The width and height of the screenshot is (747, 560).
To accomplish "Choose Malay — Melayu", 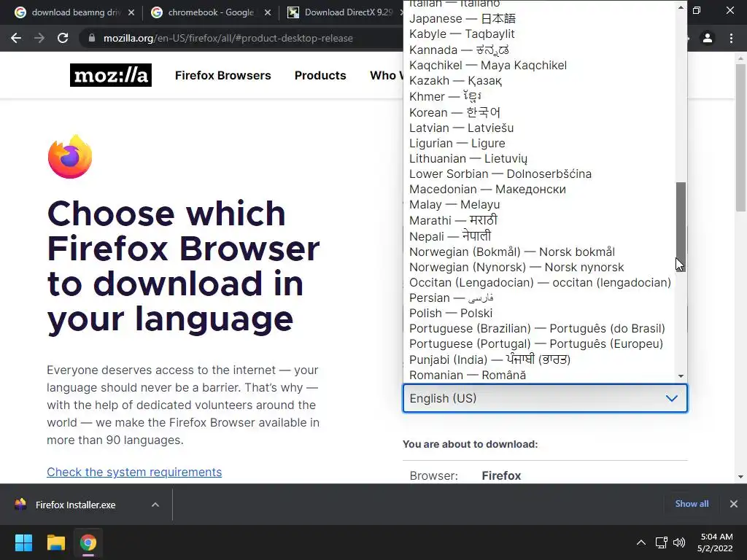I will [539, 204].
